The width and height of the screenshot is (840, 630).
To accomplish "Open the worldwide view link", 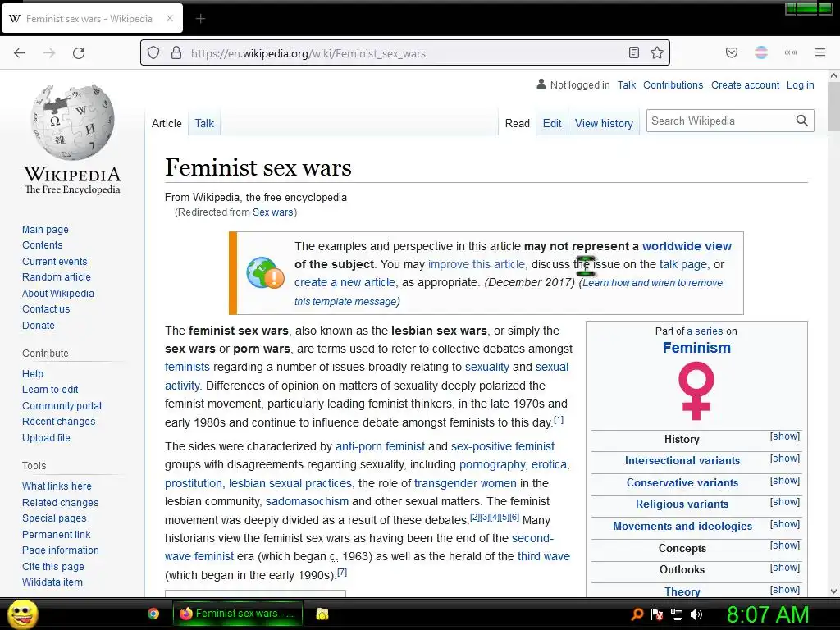I will coord(687,246).
